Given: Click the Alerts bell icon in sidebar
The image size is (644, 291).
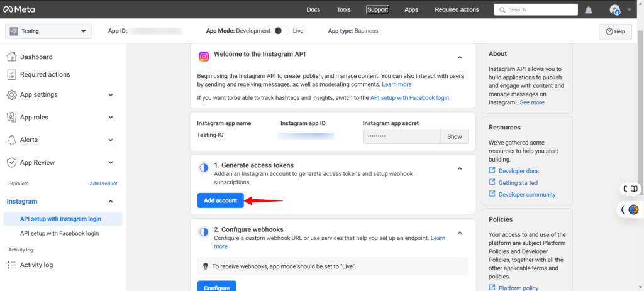Looking at the screenshot, I should pos(11,140).
